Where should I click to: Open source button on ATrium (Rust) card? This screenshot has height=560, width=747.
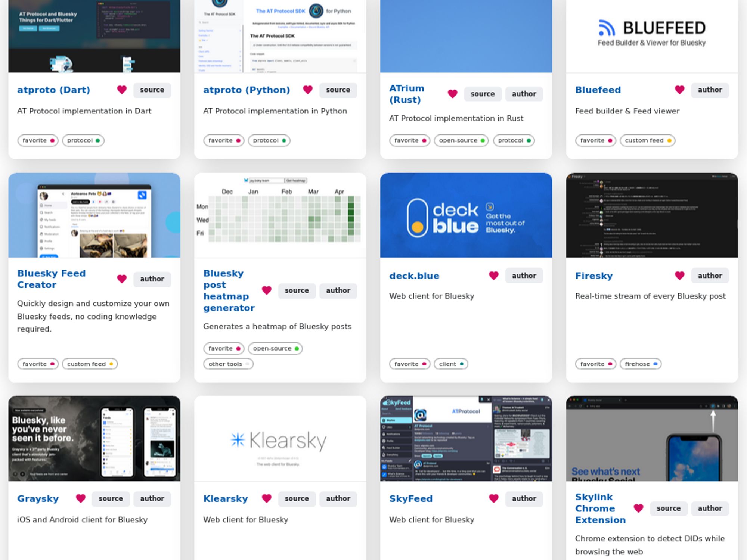pos(483,94)
